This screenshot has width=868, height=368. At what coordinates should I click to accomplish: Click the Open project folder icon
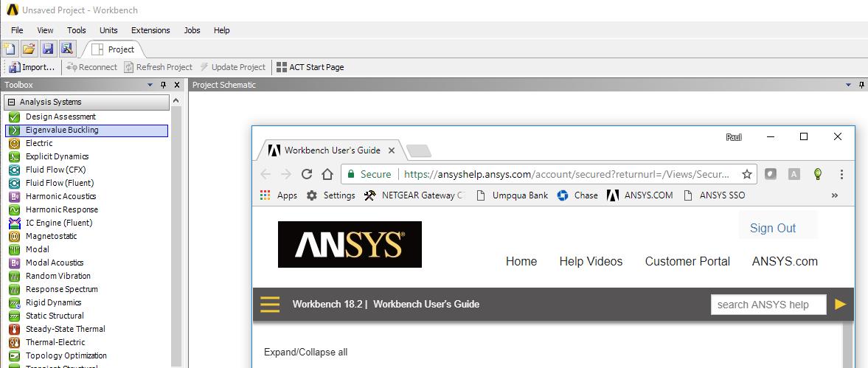pyautogui.click(x=28, y=49)
